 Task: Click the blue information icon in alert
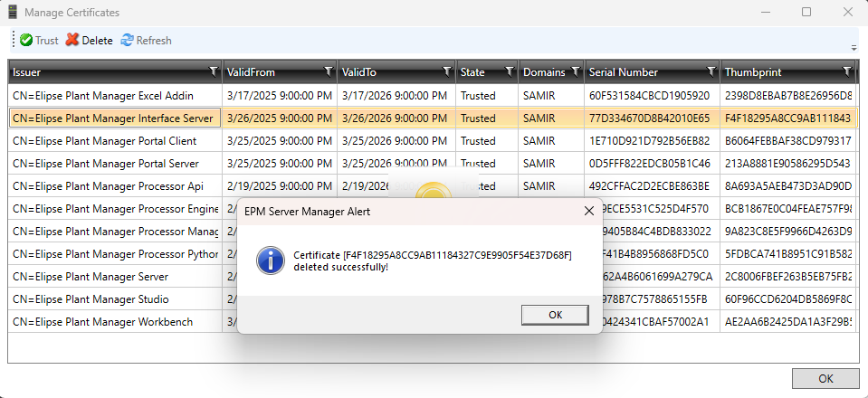[270, 261]
